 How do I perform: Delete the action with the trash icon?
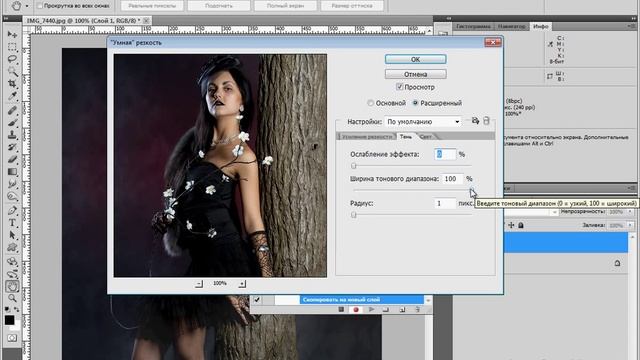tap(417, 309)
